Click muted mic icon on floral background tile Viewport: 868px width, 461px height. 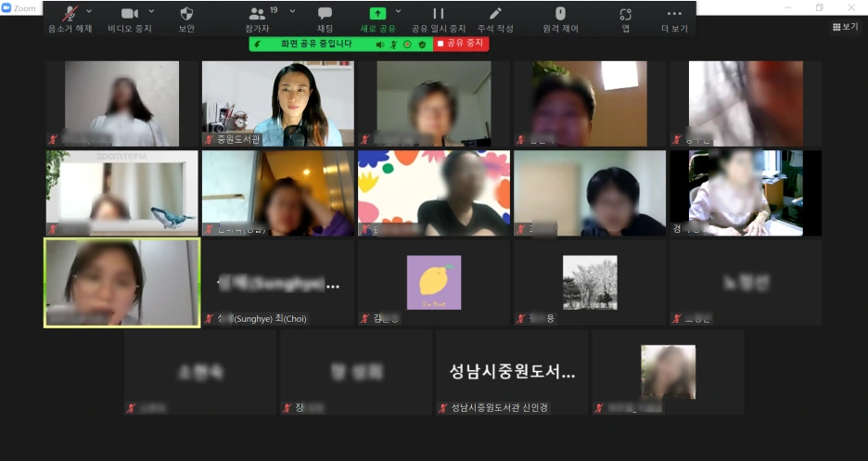point(364,229)
